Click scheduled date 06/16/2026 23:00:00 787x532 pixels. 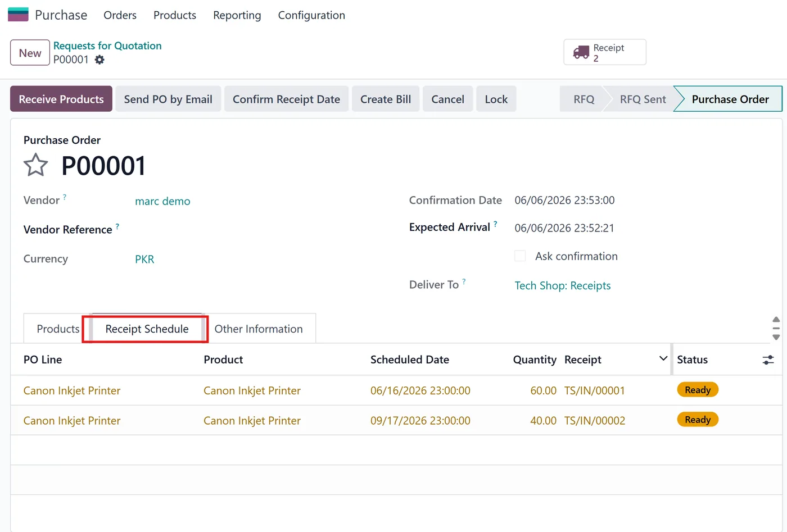pyautogui.click(x=420, y=390)
